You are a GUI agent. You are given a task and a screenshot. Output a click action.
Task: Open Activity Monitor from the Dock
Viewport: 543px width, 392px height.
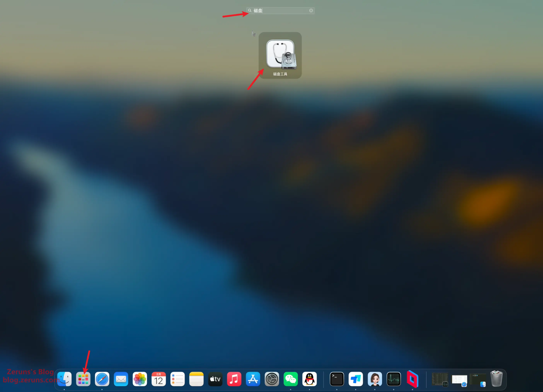click(x=394, y=379)
